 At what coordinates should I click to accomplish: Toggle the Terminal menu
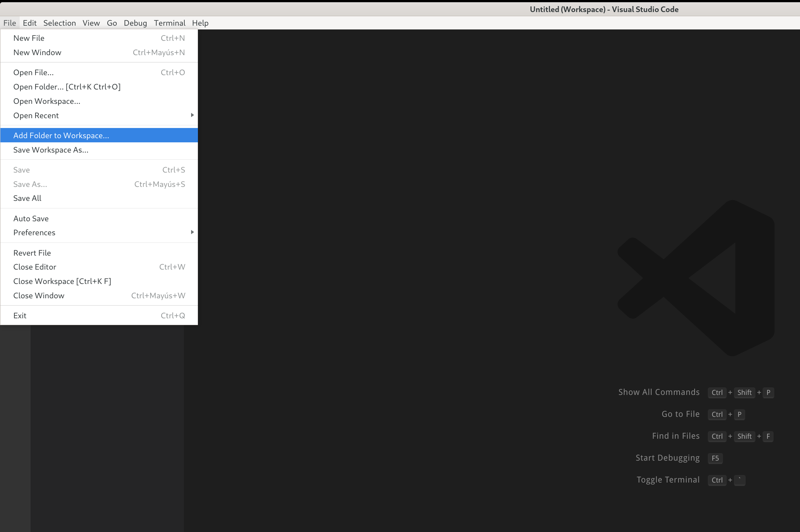169,23
